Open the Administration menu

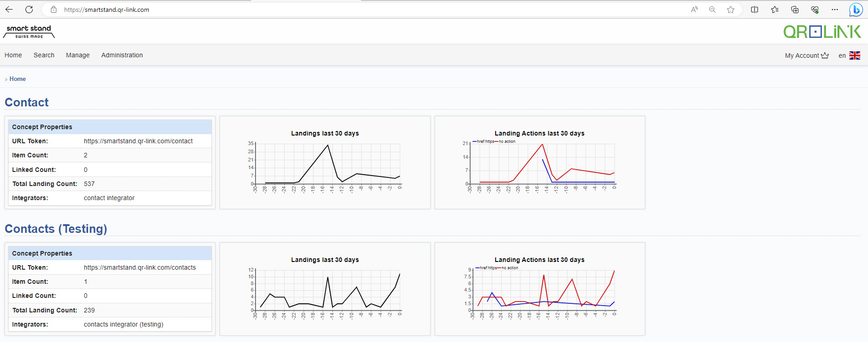point(122,55)
